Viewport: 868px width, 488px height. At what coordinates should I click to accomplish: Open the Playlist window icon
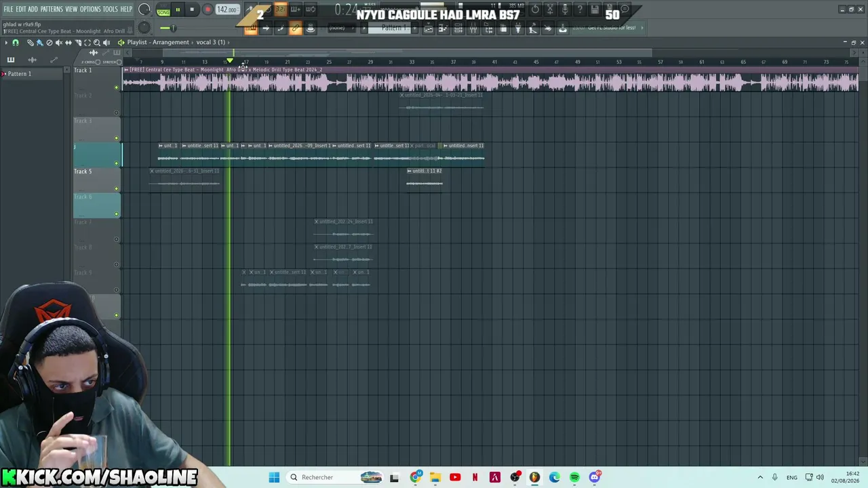click(428, 28)
